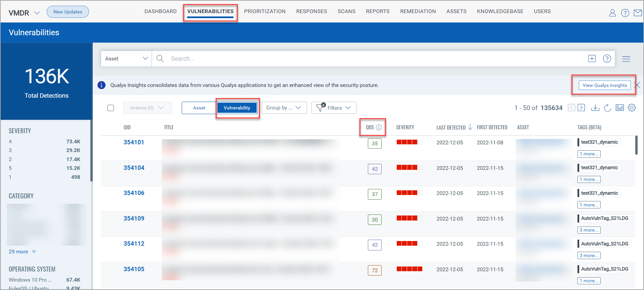Click the add search query plus icon
This screenshot has height=290, width=644.
pos(592,59)
